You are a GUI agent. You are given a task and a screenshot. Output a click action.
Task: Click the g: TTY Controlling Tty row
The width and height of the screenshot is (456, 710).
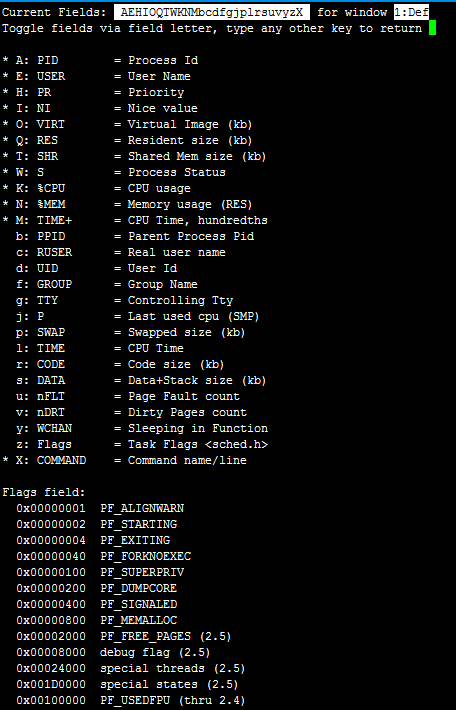(125, 301)
